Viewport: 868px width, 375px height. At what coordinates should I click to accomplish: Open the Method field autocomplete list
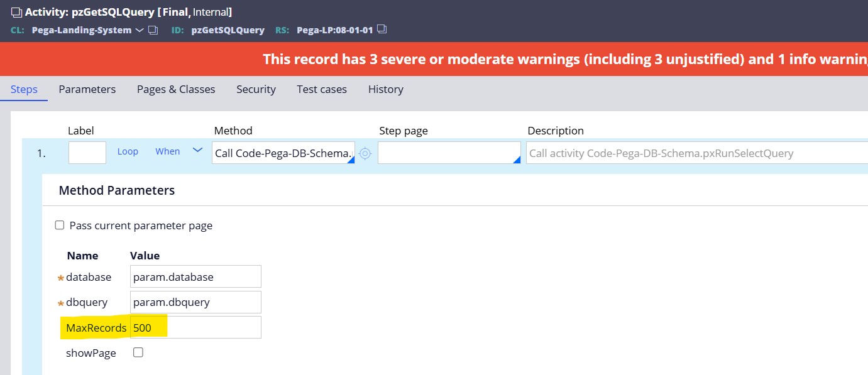coord(349,160)
